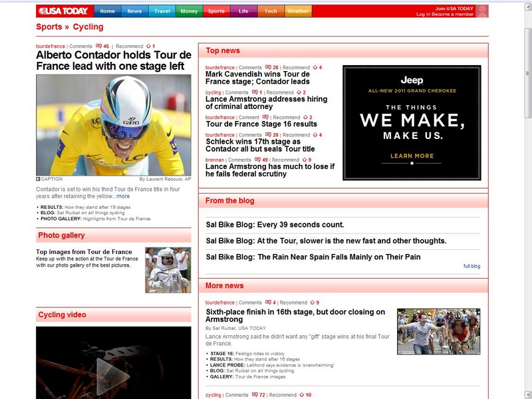Image resolution: width=532 pixels, height=399 pixels.
Task: Open Top images from Tour de France
Action: pyautogui.click(x=84, y=252)
